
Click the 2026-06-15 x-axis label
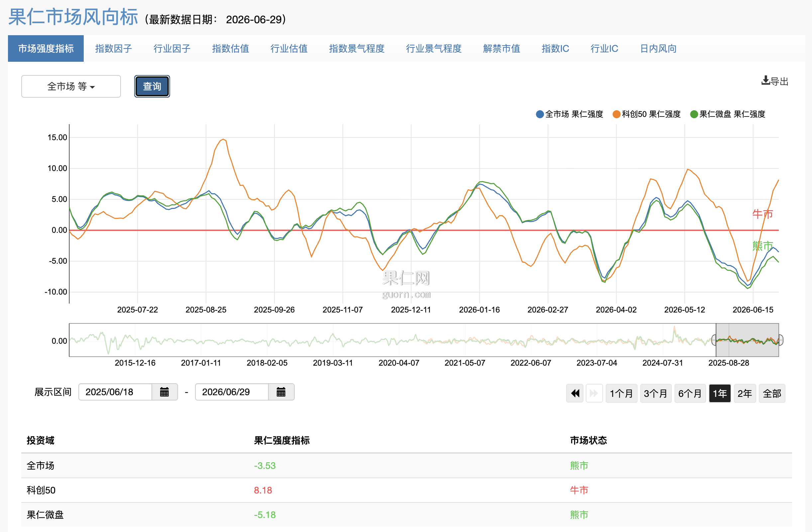pyautogui.click(x=753, y=310)
